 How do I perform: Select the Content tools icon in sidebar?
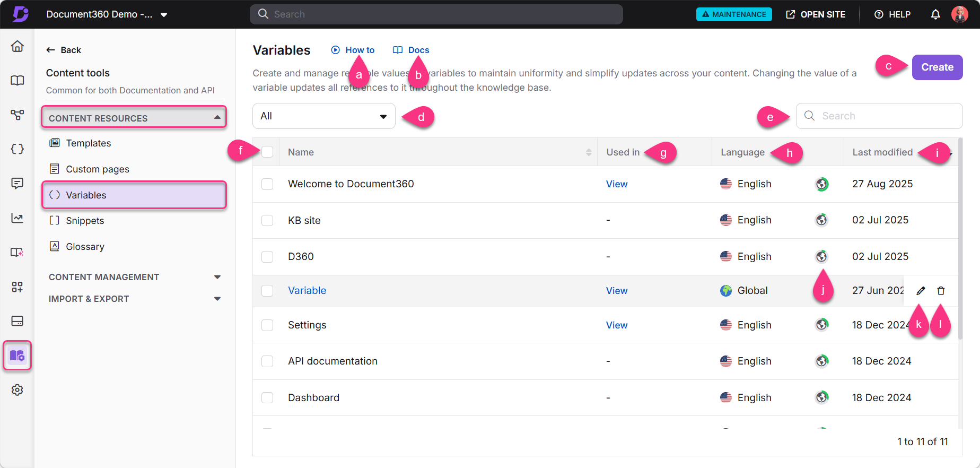tap(17, 356)
